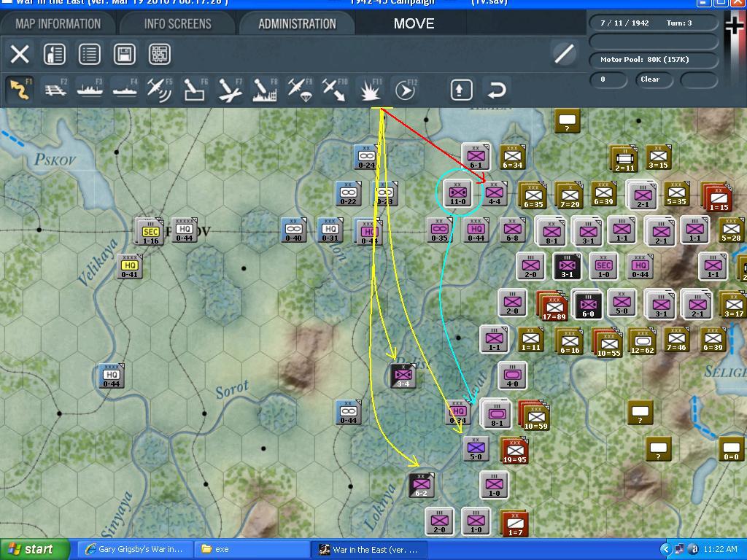Viewport: 747px width, 560px height.
Task: Select the blue HQ 0-44 counter near Sorot
Action: [112, 376]
